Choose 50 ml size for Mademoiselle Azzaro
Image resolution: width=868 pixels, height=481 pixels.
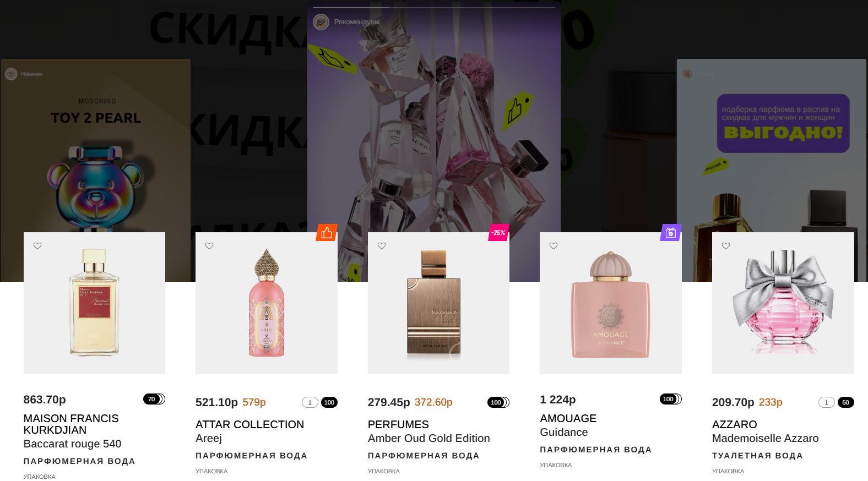coord(846,402)
